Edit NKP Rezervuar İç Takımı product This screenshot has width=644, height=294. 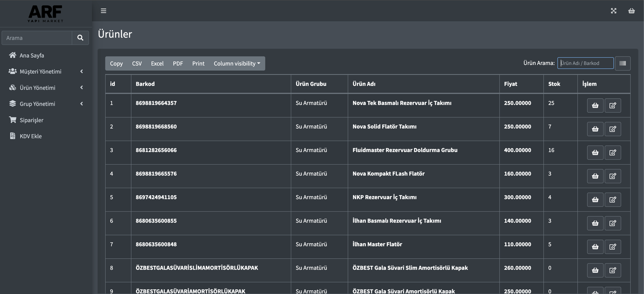pos(613,200)
